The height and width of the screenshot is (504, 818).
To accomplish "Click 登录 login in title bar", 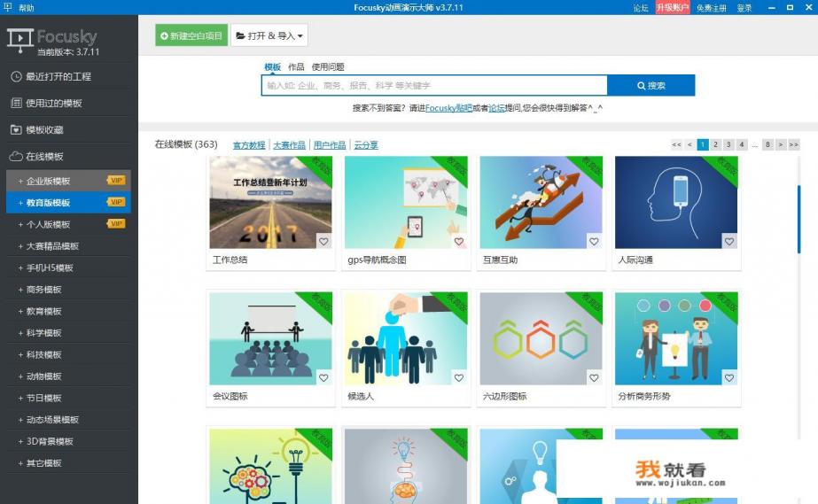I will tap(744, 7).
